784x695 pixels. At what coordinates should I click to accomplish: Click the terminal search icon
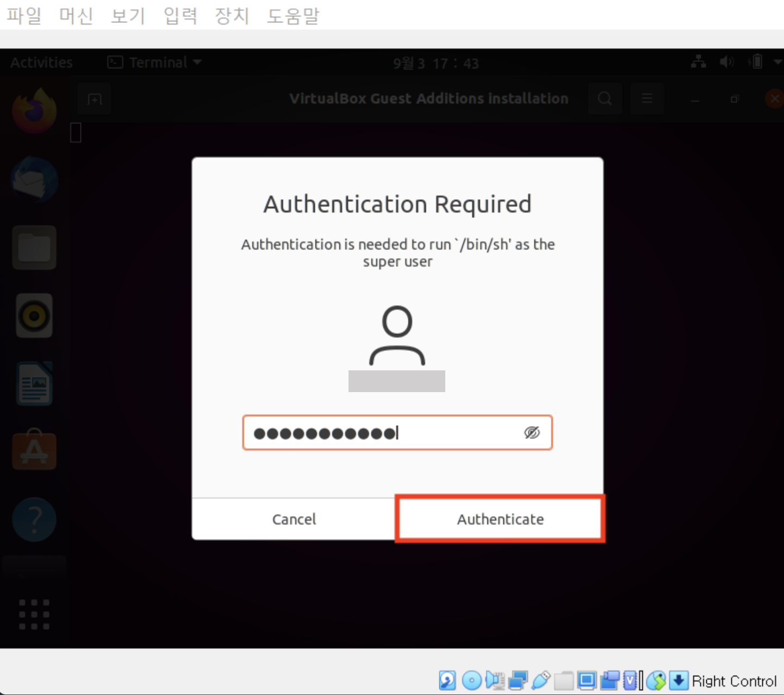point(605,99)
